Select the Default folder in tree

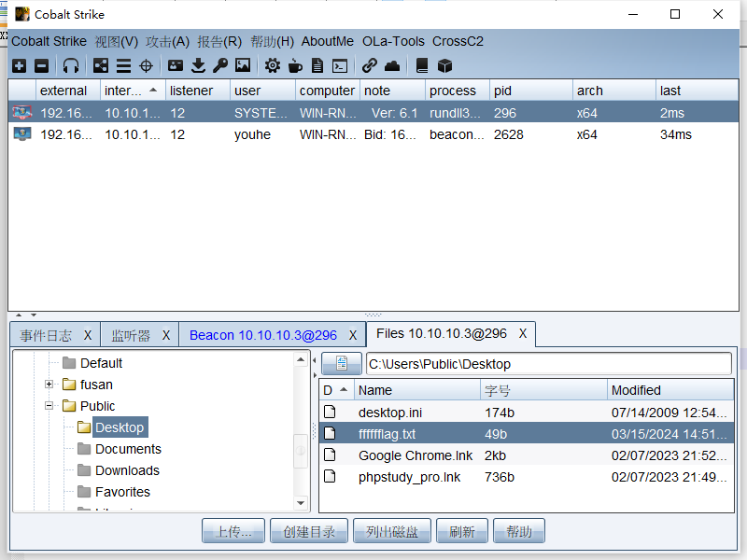(101, 363)
